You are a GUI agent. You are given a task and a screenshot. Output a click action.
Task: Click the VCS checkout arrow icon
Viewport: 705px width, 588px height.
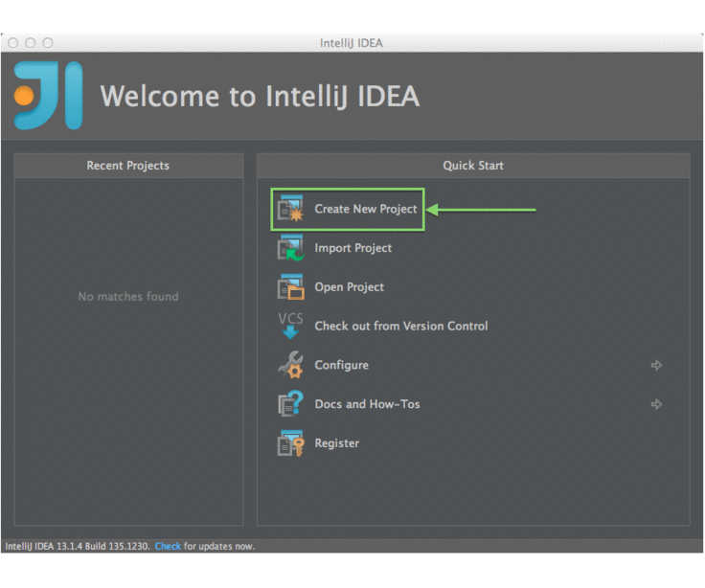pyautogui.click(x=290, y=326)
